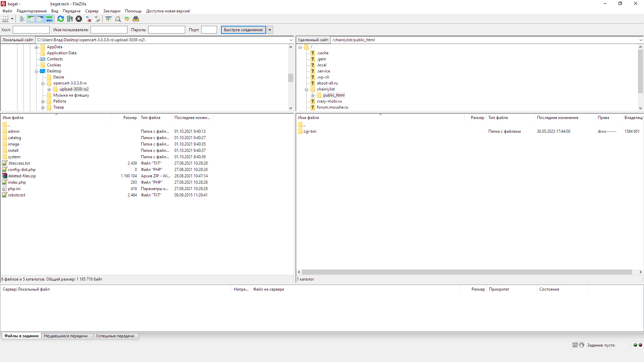Open the Site Manager icon
644x362 pixels.
tap(5, 19)
